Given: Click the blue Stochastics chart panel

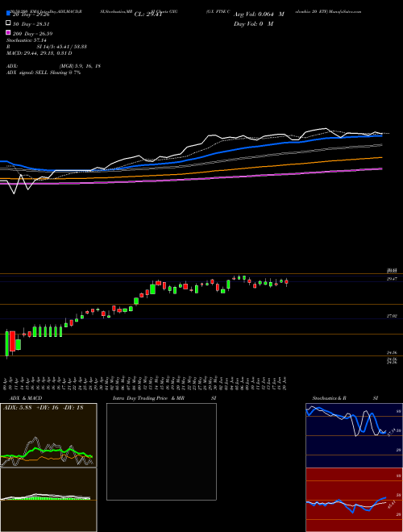Looking at the screenshot, I should [354, 435].
